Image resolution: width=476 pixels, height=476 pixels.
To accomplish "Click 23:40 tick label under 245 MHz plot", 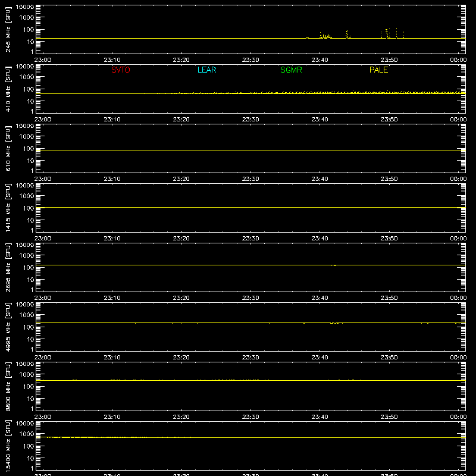I will coord(320,60).
